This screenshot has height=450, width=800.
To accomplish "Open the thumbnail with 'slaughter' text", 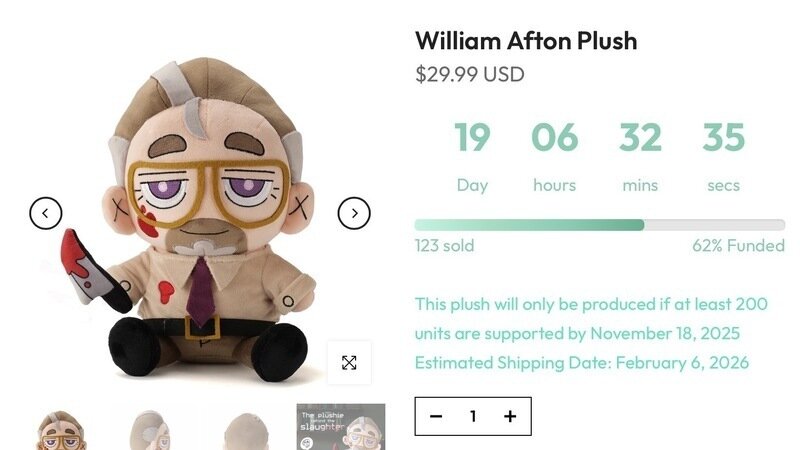I will pyautogui.click(x=341, y=428).
